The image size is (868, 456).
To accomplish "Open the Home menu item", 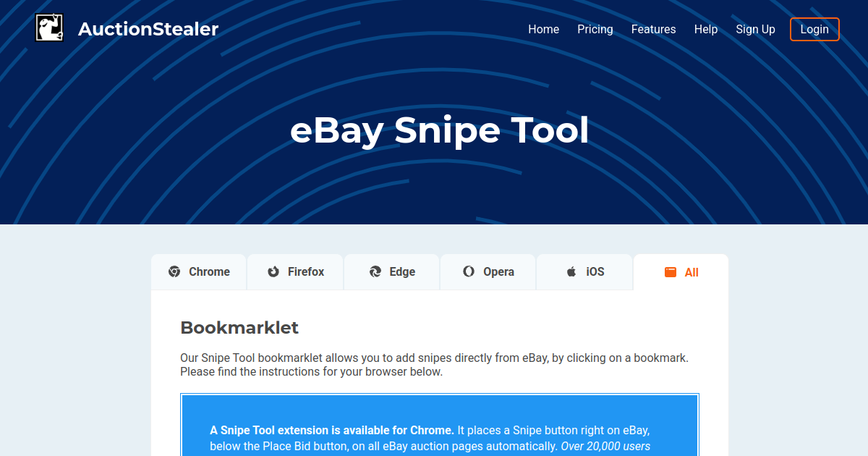I will (x=543, y=29).
